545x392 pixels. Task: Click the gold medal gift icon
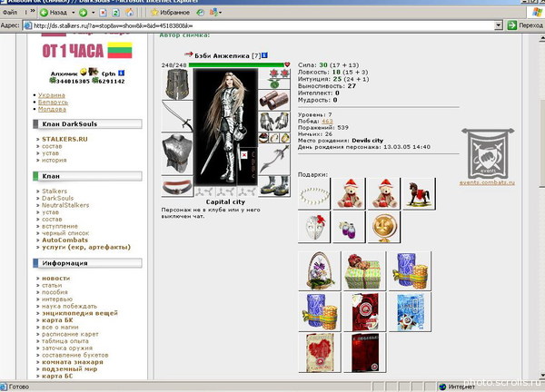coord(383,227)
